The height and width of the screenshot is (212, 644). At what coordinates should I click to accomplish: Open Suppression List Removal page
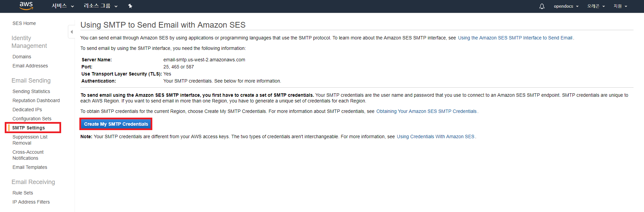coord(30,140)
